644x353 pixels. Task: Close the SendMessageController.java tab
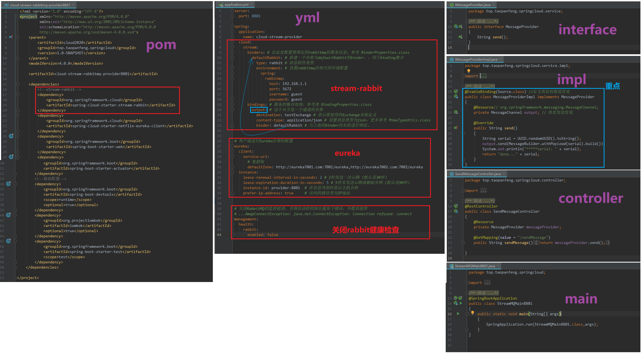[x=504, y=174]
